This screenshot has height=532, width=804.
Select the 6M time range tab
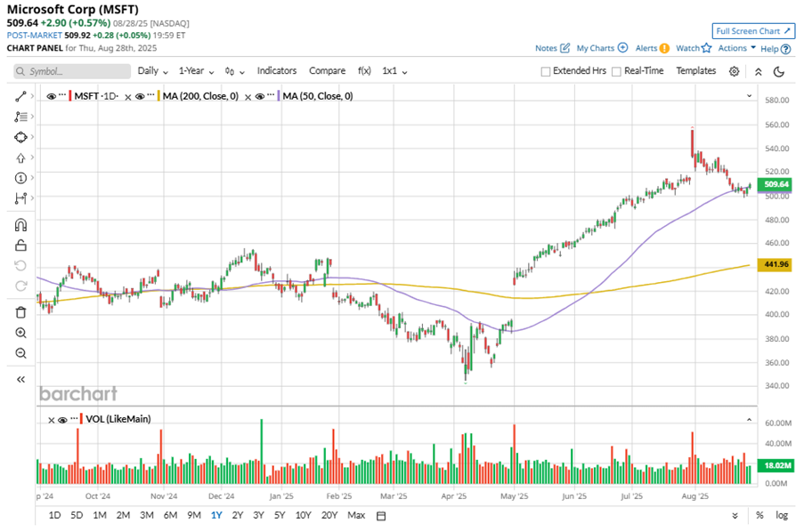[170, 515]
